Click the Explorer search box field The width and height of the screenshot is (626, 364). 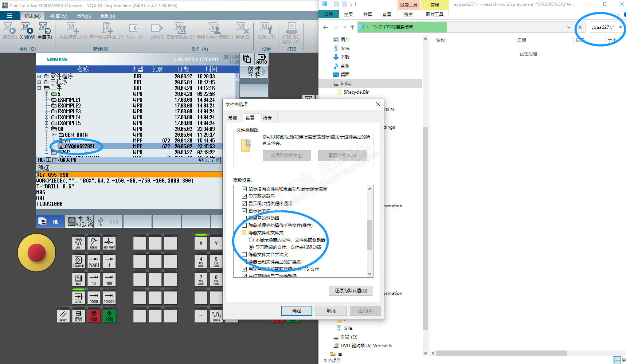coord(603,27)
